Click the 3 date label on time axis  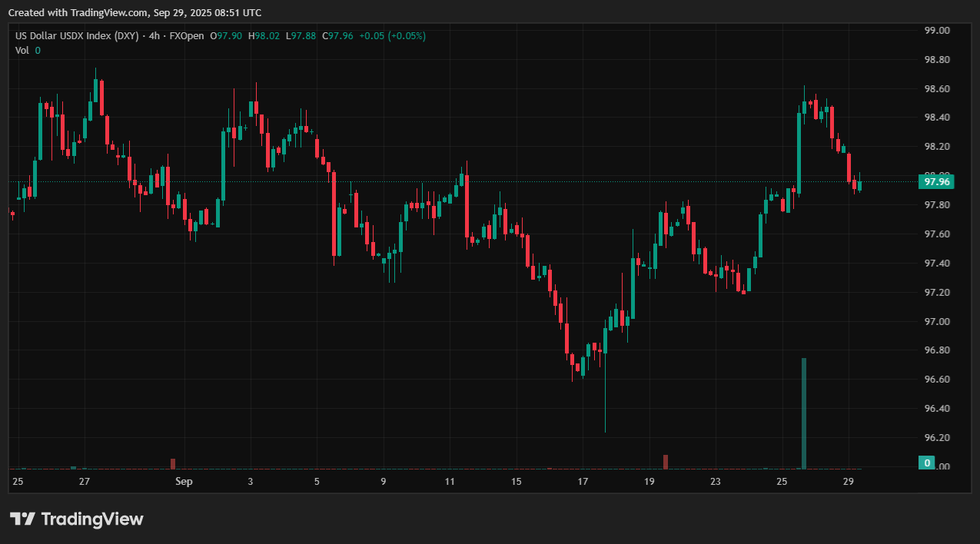click(250, 482)
